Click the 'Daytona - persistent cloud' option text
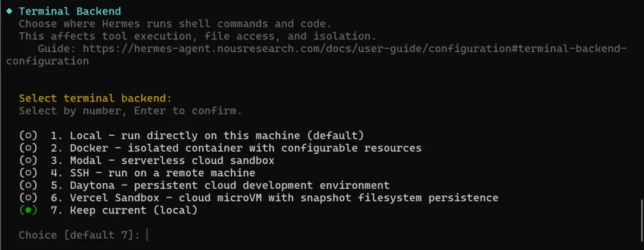The height and width of the screenshot is (250, 644). click(x=220, y=185)
